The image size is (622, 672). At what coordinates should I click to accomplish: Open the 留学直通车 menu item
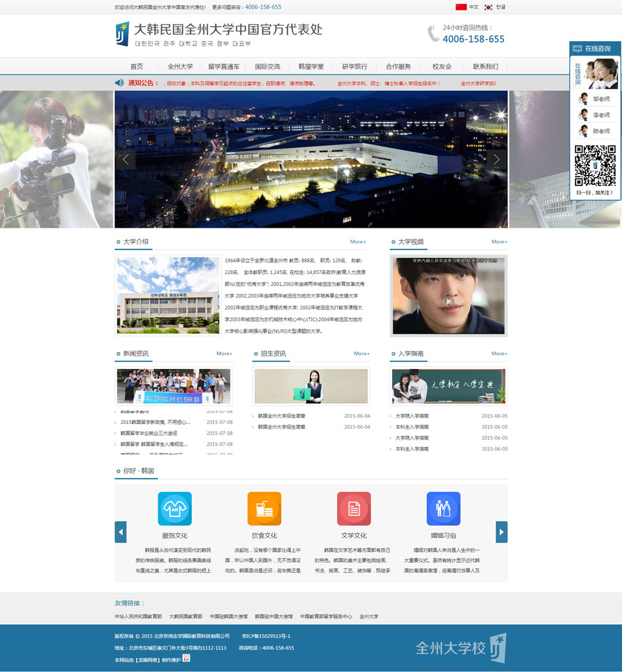click(x=223, y=67)
